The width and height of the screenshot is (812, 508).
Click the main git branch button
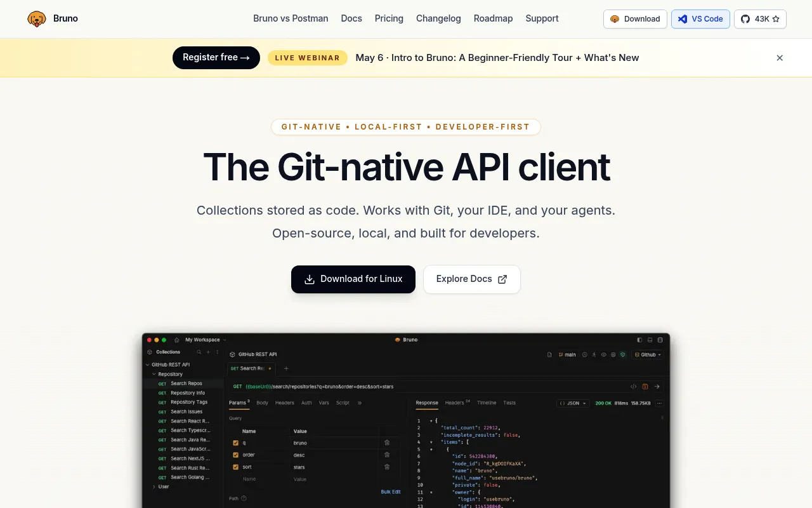click(x=567, y=354)
